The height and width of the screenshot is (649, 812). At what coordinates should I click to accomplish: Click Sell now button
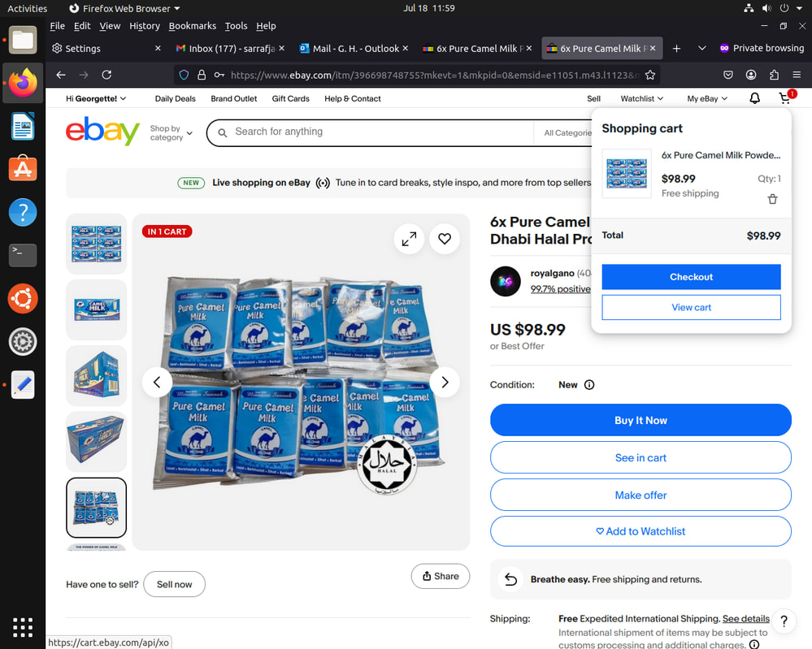pos(174,584)
